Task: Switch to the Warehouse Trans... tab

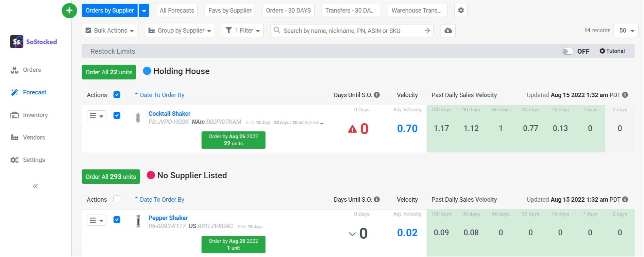Action: pyautogui.click(x=418, y=11)
